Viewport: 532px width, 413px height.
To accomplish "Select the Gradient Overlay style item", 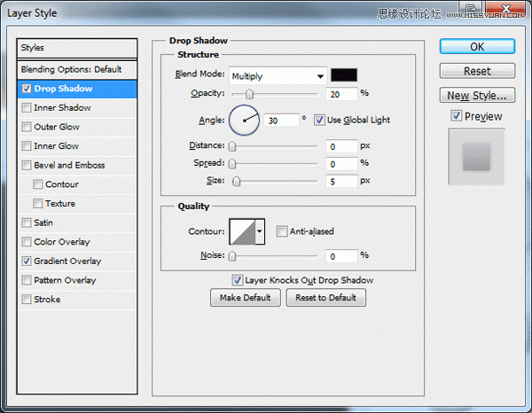I will tap(67, 261).
